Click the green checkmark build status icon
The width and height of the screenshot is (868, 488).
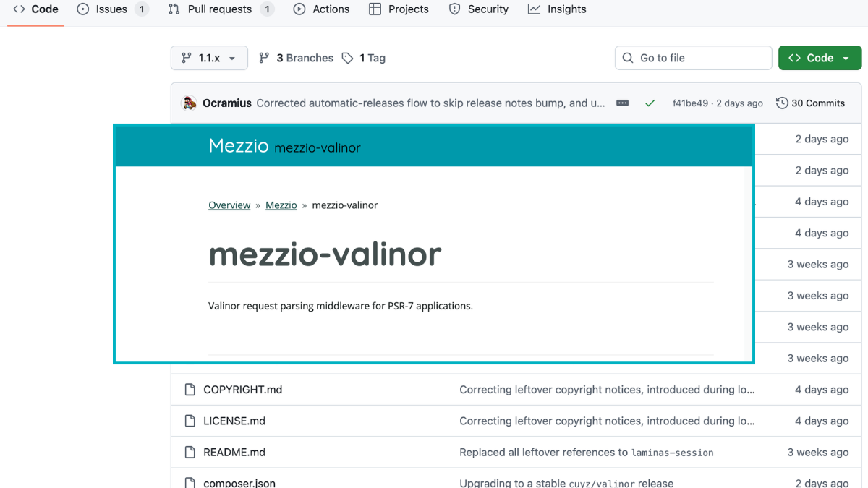click(650, 103)
